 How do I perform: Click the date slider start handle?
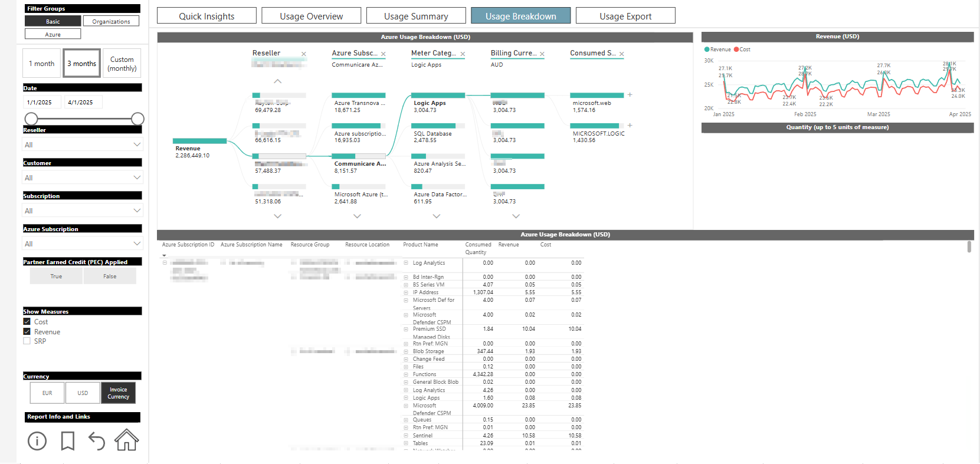(31, 119)
